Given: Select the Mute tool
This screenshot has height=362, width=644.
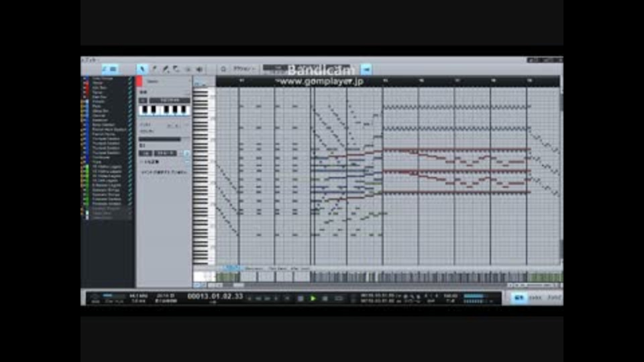Looking at the screenshot, I should coord(188,69).
